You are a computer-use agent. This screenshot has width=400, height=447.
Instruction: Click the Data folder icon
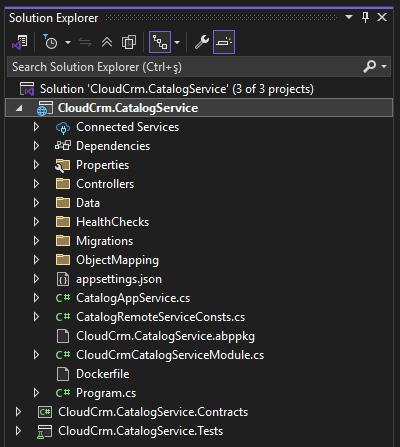point(63,203)
